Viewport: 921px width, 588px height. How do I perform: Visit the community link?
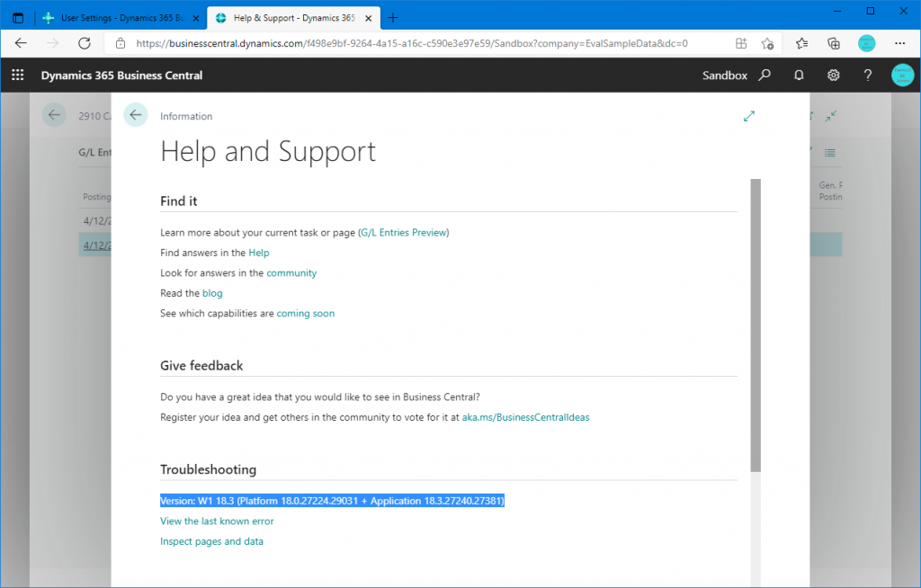click(x=291, y=273)
